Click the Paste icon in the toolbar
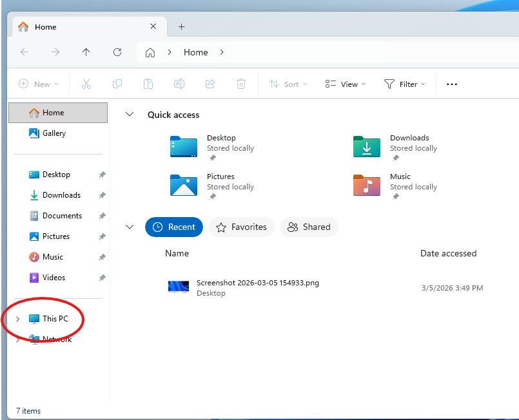 148,84
